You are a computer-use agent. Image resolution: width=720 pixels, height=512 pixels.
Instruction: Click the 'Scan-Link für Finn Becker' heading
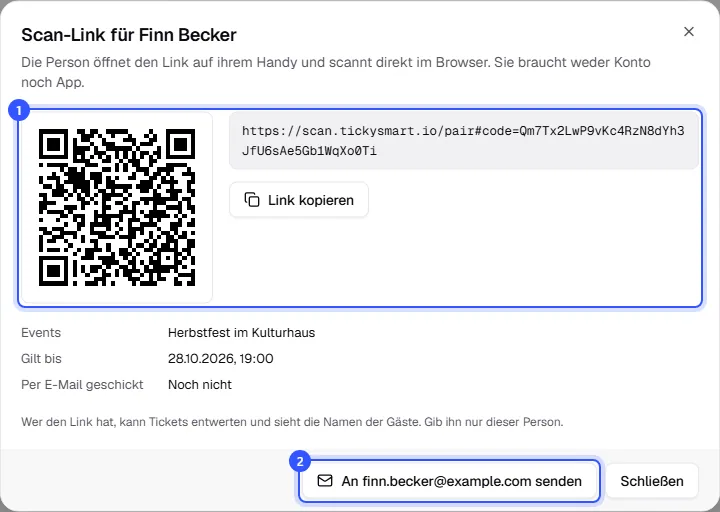click(x=129, y=35)
